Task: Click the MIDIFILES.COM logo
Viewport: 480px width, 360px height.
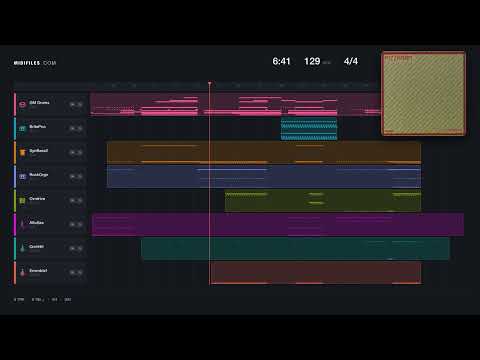Action: [x=35, y=63]
